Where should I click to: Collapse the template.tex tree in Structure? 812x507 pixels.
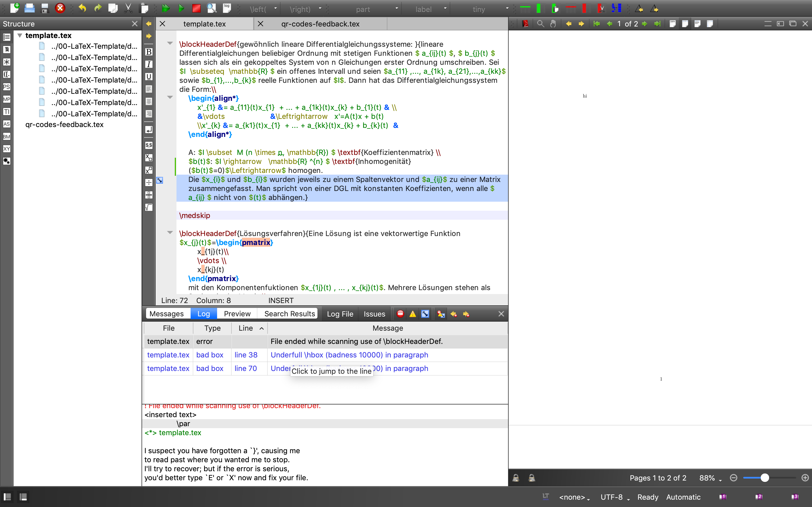coord(20,35)
